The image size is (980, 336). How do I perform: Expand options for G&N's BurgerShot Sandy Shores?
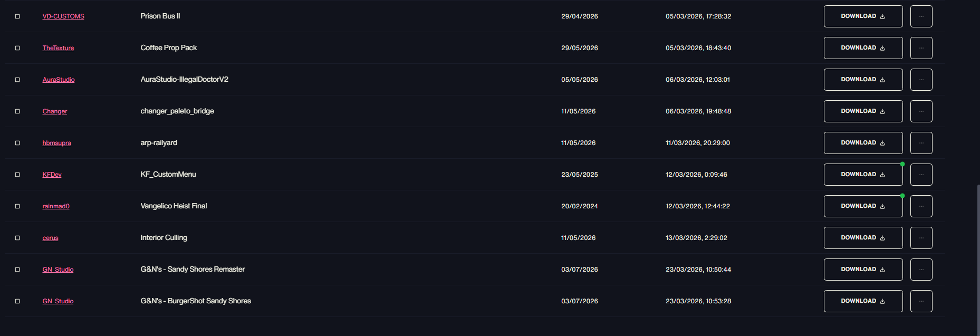[921, 301]
